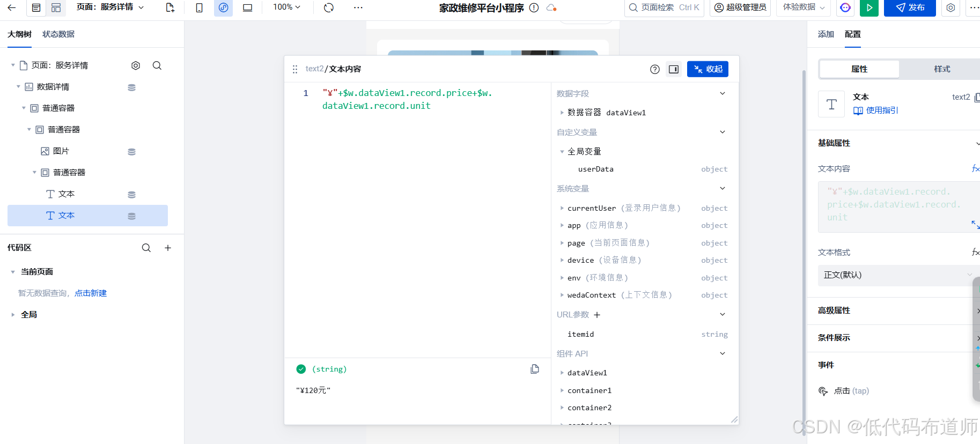Click the 超级管理员 button
This screenshot has height=444, width=980.
740,8
